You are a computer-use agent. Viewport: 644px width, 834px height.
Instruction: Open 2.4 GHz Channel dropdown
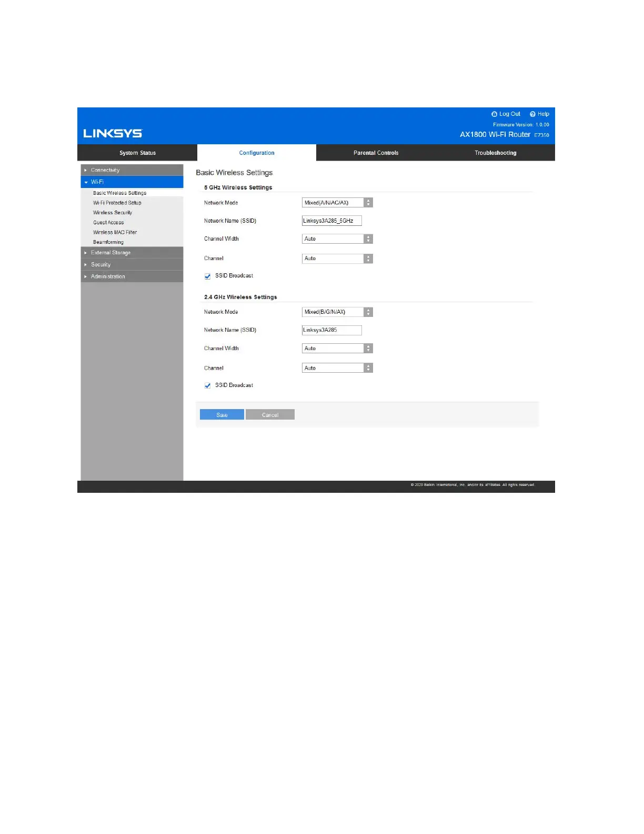[337, 368]
